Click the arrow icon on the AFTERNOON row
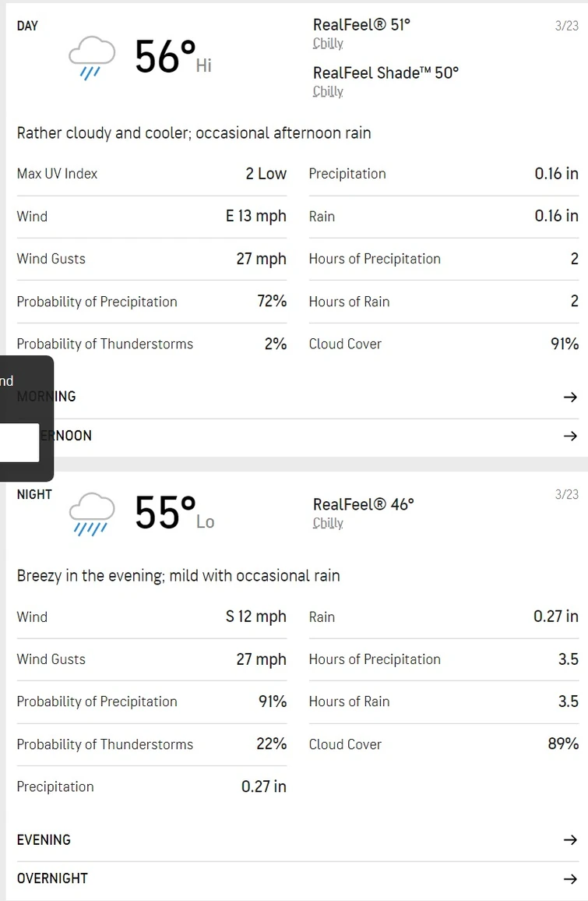Viewport: 588px width, 901px height. [570, 436]
